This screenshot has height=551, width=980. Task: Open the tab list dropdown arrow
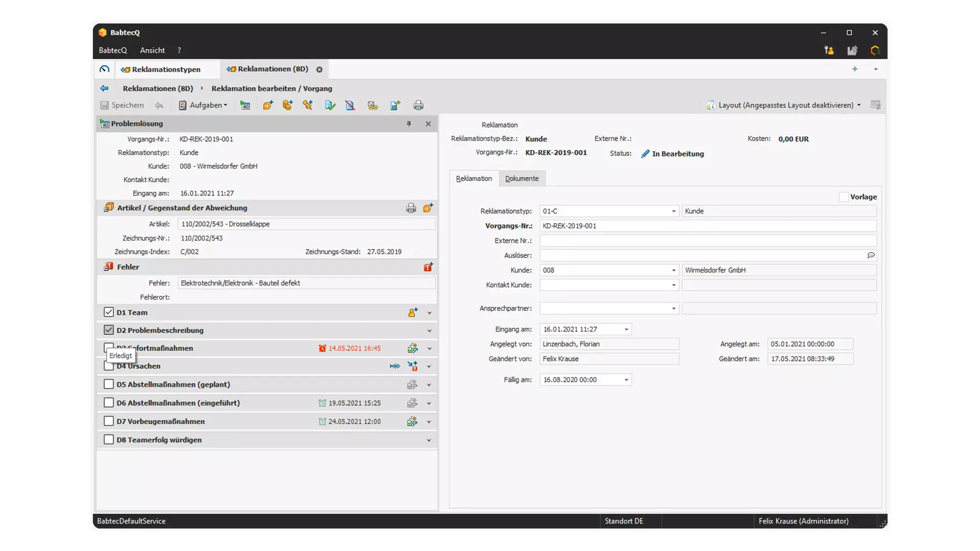(876, 69)
